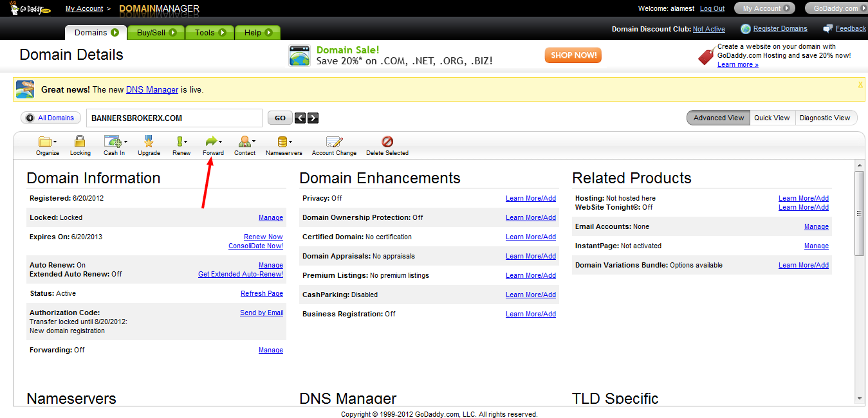
Task: Click the Log Out link
Action: [712, 8]
